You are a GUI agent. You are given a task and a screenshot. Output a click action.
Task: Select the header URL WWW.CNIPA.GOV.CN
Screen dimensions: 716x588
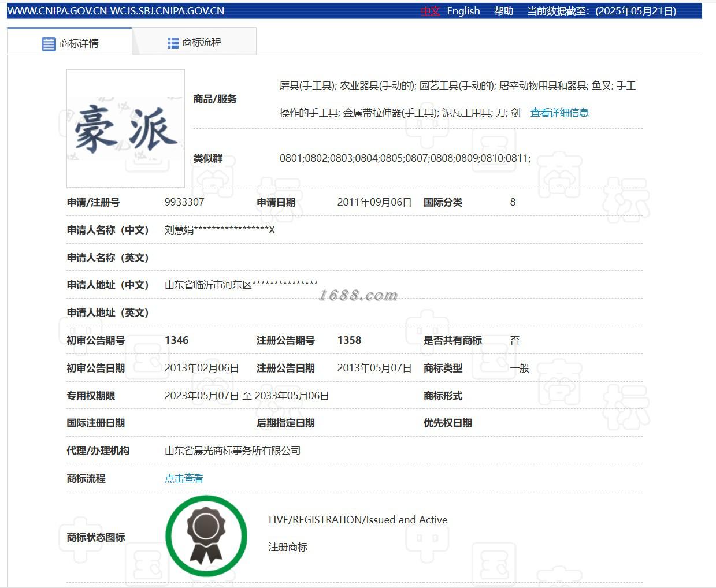click(x=57, y=11)
